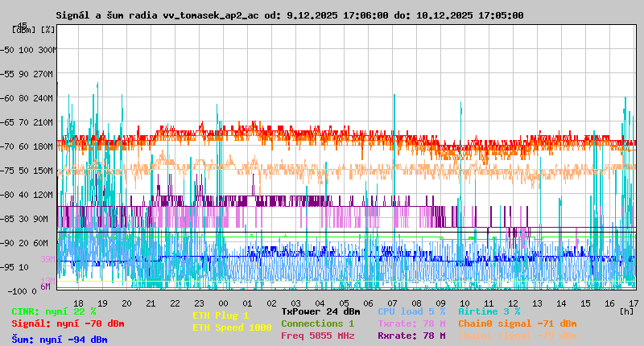The height and width of the screenshot is (346, 644).
Task: Click the 06 hour tick on time axis
Action: (368, 303)
